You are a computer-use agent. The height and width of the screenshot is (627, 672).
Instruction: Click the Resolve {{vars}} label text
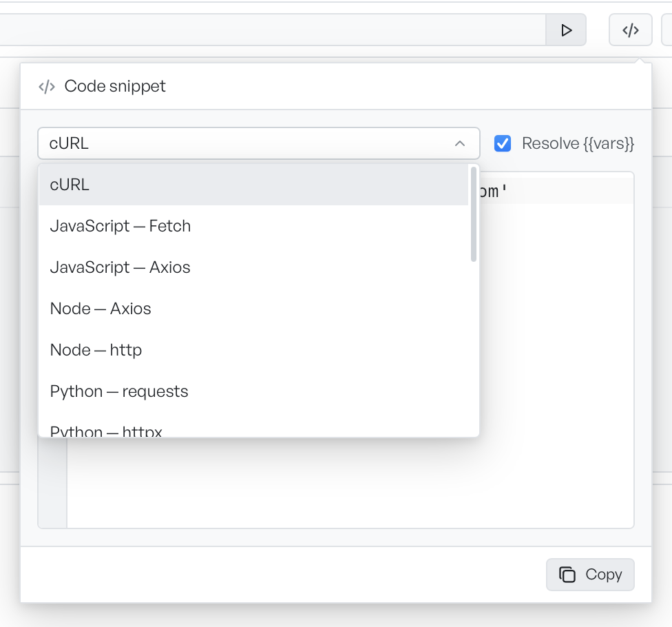pos(578,143)
